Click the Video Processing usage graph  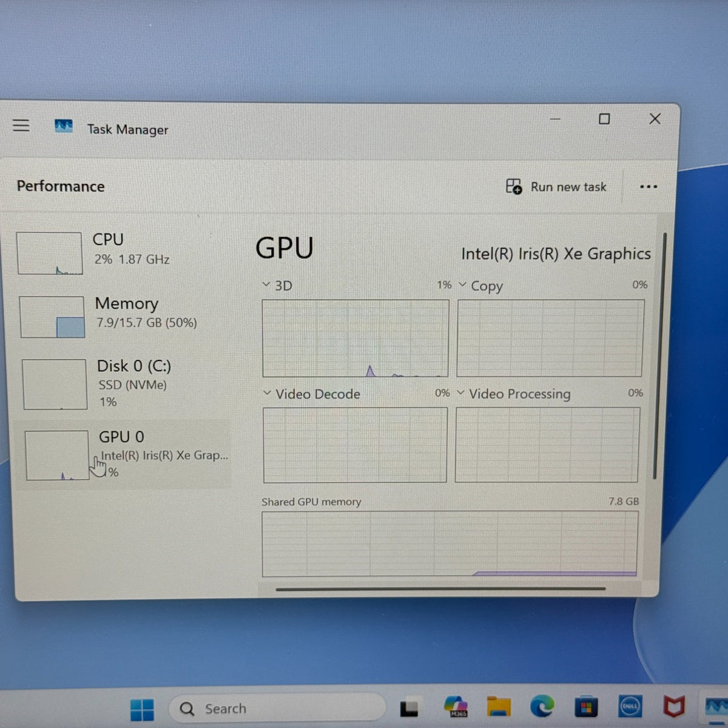coord(547,445)
